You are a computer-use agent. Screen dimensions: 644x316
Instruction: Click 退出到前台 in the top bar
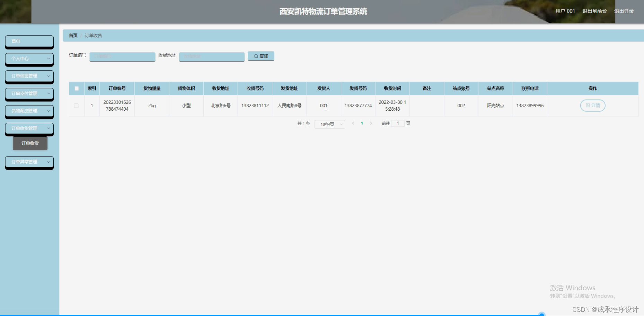point(594,11)
